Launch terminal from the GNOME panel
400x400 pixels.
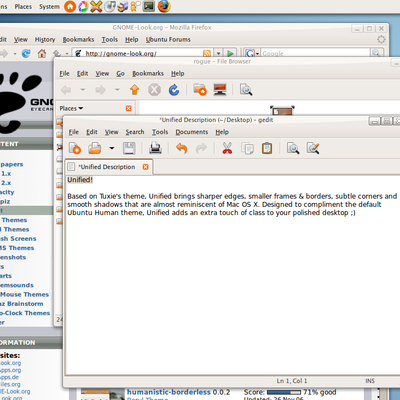click(149, 6)
